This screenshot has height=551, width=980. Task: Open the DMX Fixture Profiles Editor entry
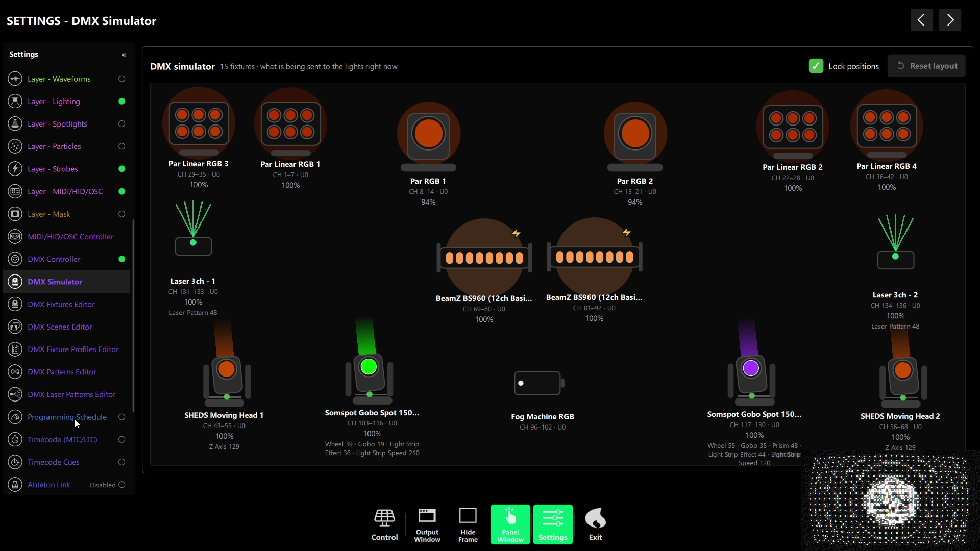tap(66, 349)
